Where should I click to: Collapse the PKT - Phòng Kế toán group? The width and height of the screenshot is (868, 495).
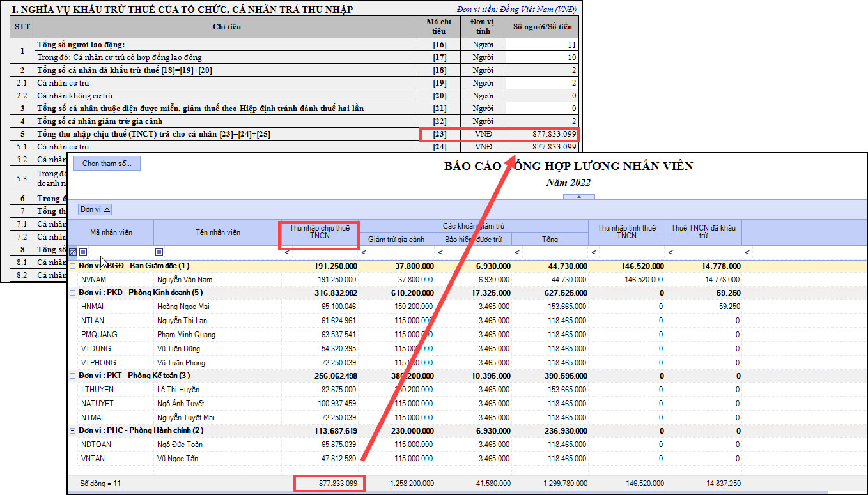[73, 376]
